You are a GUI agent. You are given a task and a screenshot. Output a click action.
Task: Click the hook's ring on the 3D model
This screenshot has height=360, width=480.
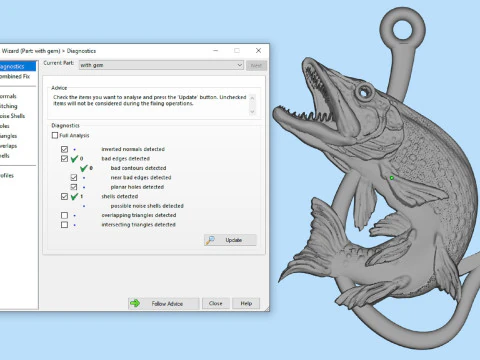click(403, 29)
